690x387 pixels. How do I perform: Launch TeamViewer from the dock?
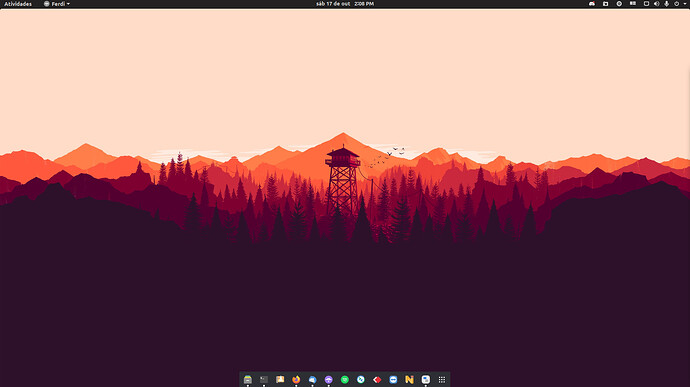point(393,380)
